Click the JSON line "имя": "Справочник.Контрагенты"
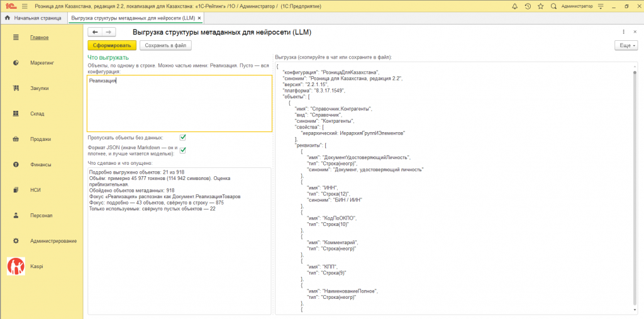 click(x=333, y=109)
